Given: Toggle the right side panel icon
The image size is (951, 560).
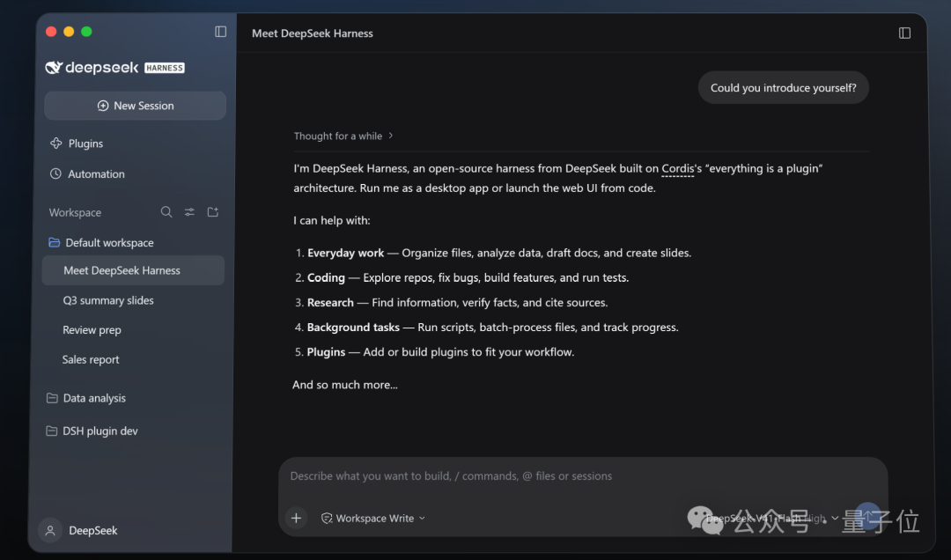Looking at the screenshot, I should coord(904,33).
